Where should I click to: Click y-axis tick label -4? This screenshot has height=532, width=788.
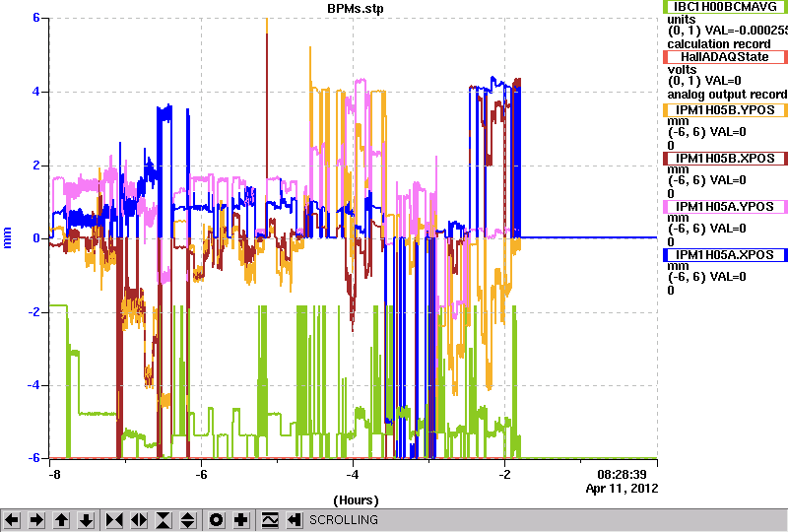(x=33, y=385)
